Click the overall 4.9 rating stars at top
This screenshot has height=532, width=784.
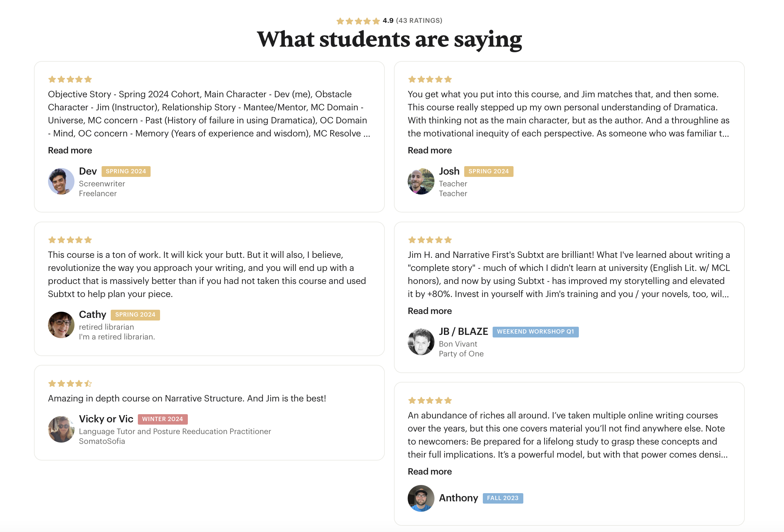(358, 21)
